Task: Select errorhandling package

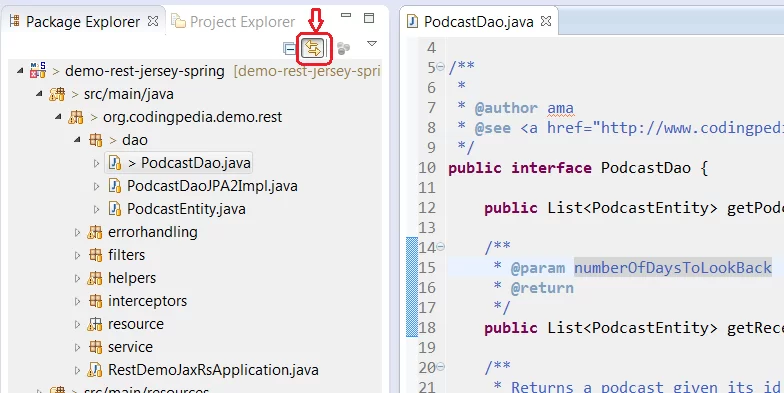Action: point(152,232)
